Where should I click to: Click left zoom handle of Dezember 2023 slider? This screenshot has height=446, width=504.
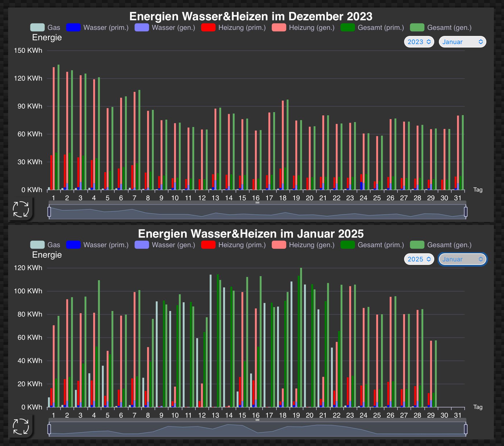click(x=49, y=212)
